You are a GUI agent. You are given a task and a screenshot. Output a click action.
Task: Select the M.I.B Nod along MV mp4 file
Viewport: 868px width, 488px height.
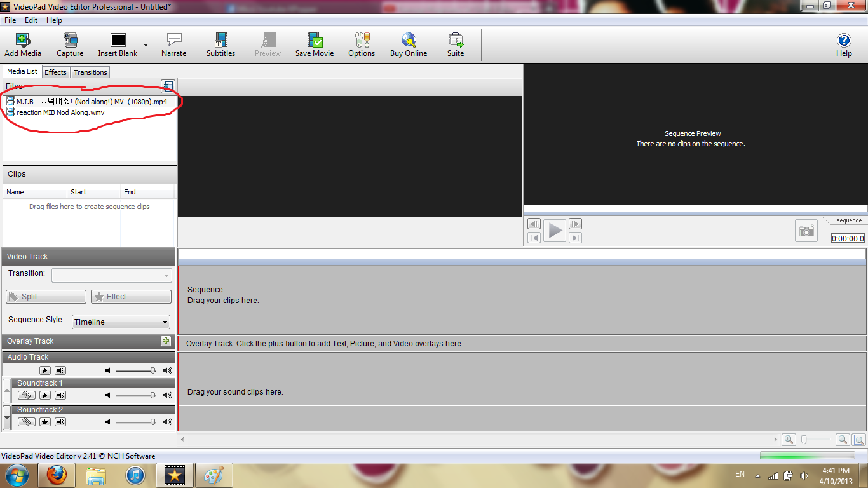pyautogui.click(x=87, y=101)
